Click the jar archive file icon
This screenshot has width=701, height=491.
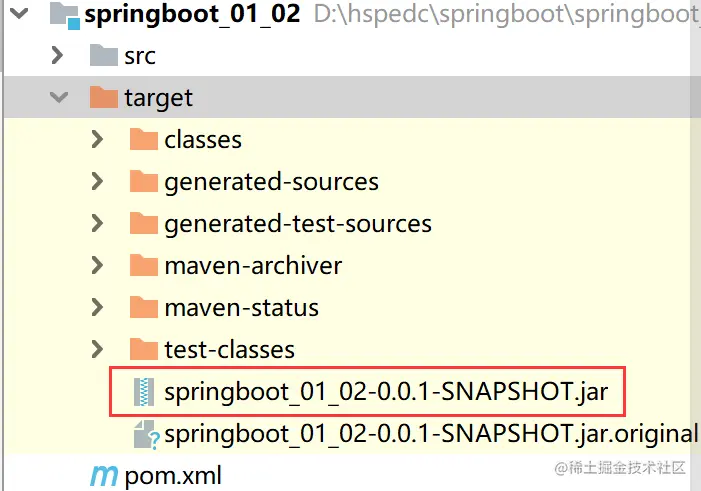click(x=144, y=392)
